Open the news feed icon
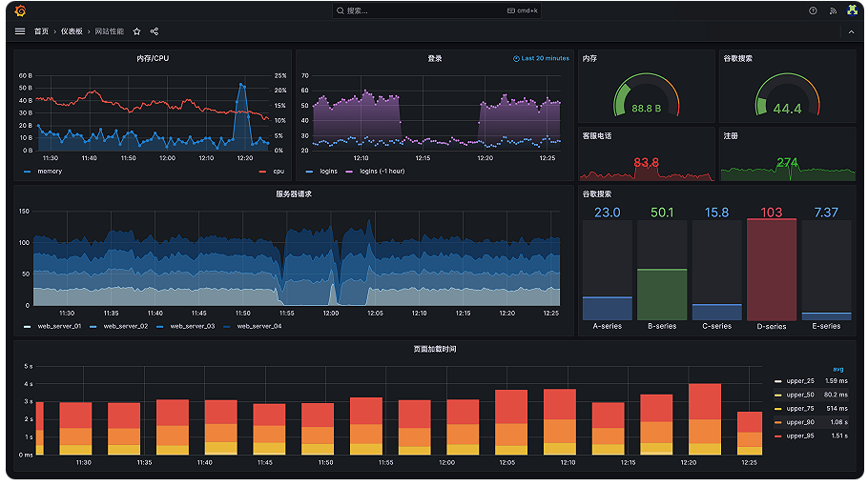The height and width of the screenshot is (487, 868). point(832,10)
